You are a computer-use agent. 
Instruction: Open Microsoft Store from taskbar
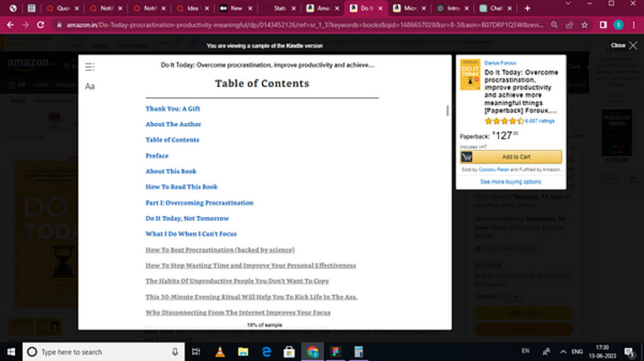point(289,352)
